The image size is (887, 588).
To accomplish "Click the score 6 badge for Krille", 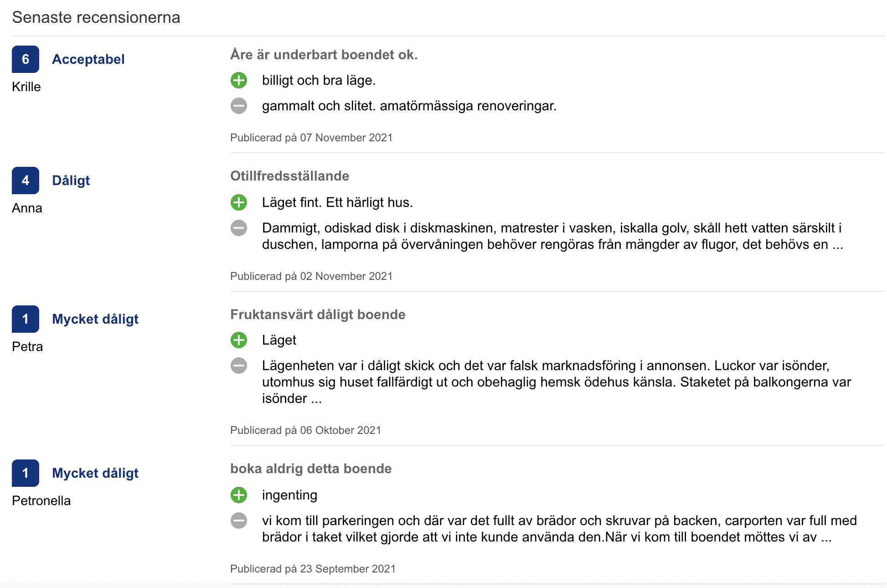I will (26, 59).
